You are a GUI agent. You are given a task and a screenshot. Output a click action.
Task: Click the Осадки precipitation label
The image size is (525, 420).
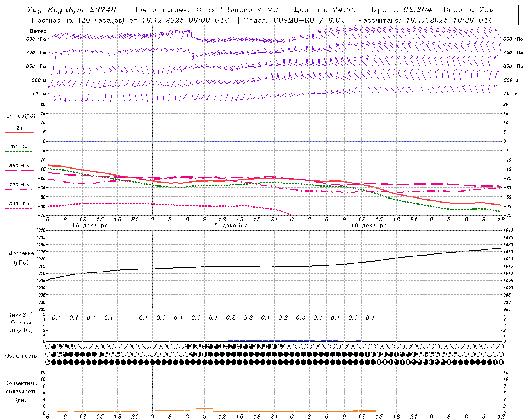pos(21,322)
